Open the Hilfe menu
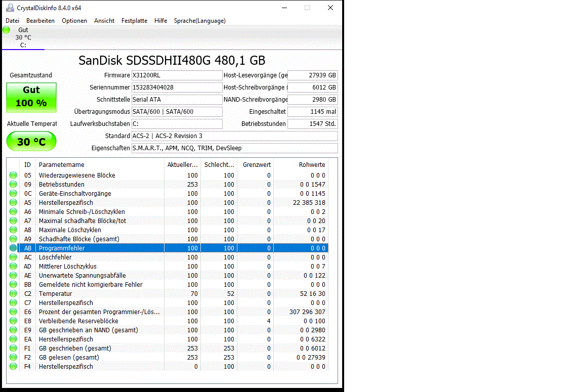 tap(160, 21)
